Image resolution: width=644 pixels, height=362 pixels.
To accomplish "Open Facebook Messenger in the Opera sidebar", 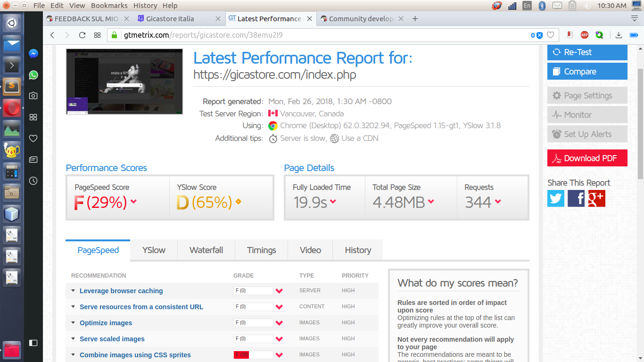I will [x=33, y=54].
